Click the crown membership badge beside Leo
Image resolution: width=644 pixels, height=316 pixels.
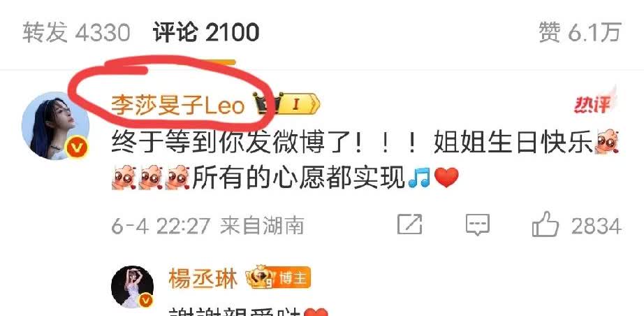tap(266, 105)
